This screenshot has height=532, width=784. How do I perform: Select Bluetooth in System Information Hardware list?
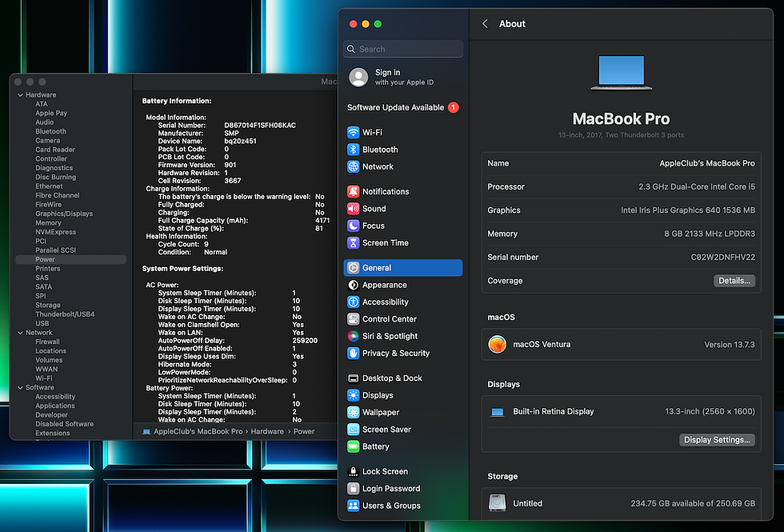click(50, 131)
